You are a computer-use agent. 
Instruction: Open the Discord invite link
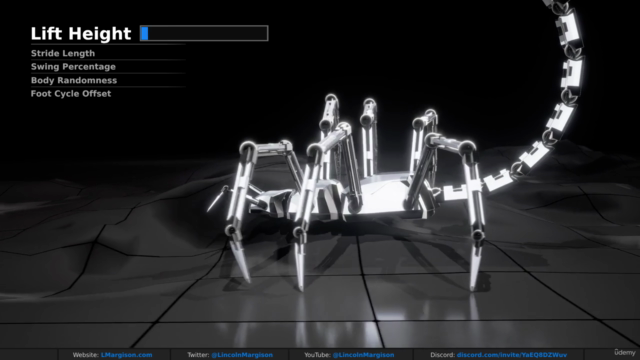[512, 355]
